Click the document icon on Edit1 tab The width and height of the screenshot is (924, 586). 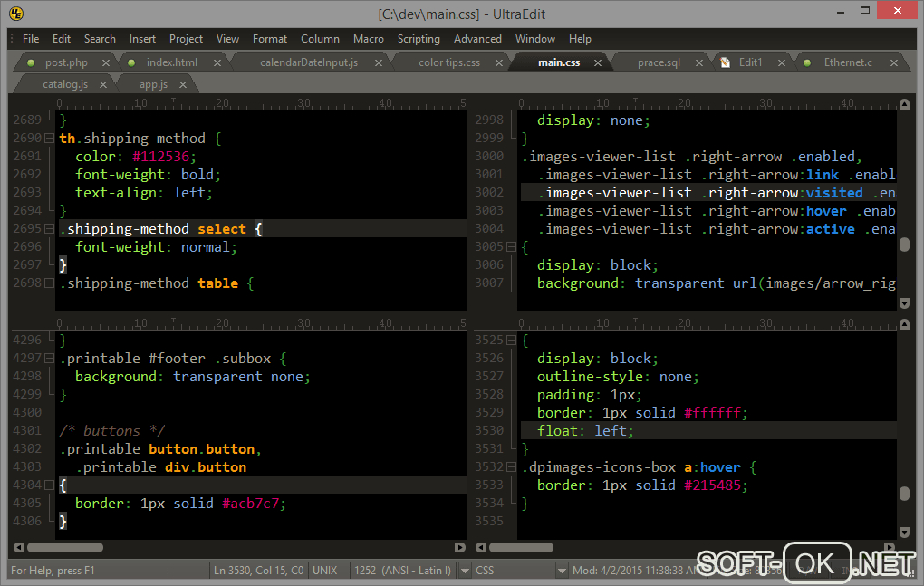726,62
